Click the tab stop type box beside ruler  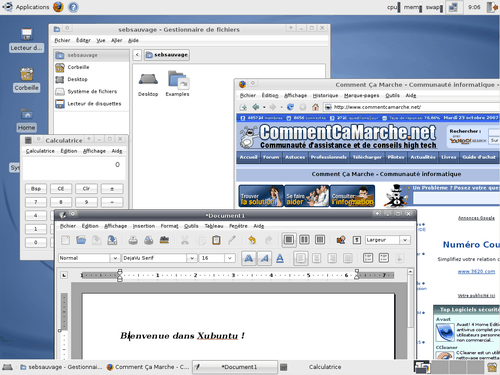(64, 275)
